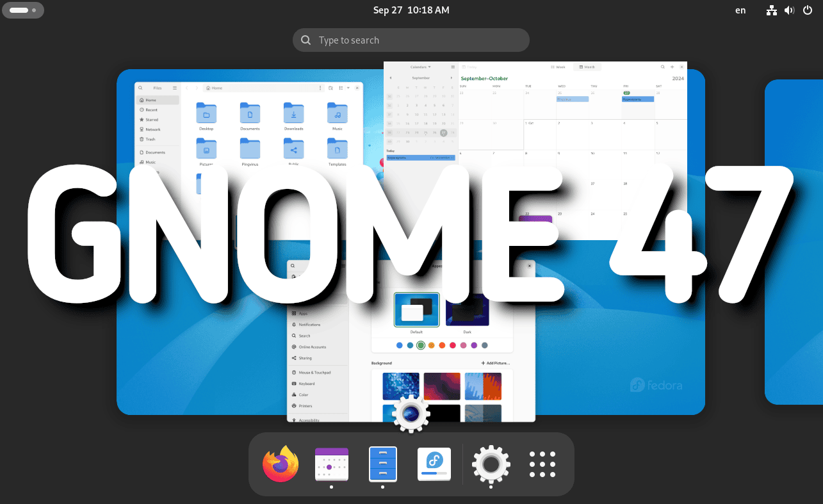Choose the purple accent color

474,345
